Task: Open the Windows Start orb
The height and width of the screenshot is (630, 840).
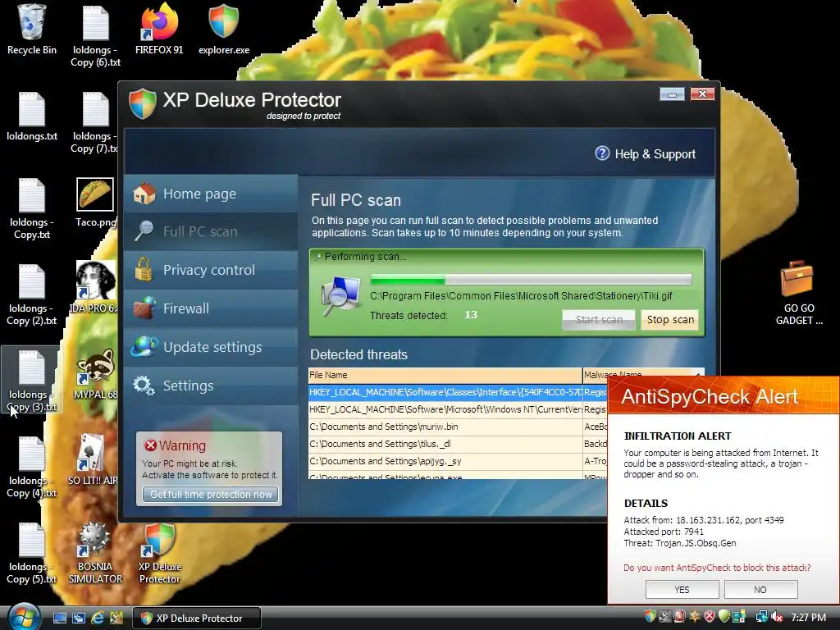Action: click(x=22, y=617)
